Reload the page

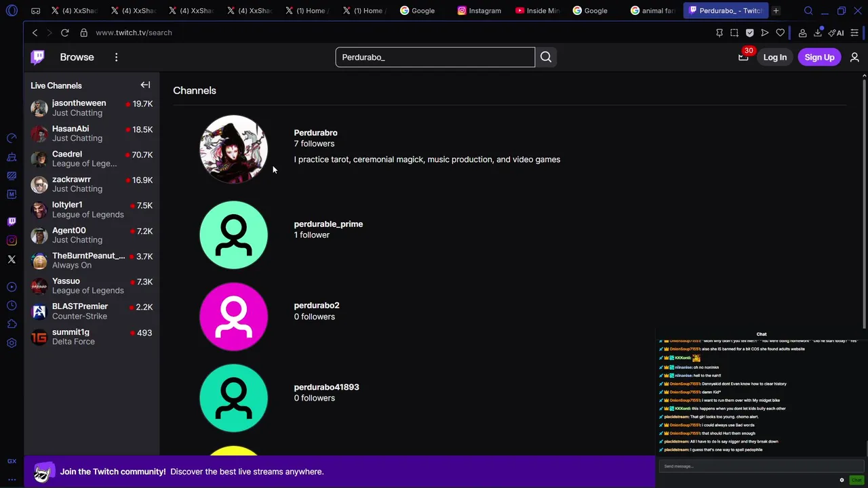[64, 33]
